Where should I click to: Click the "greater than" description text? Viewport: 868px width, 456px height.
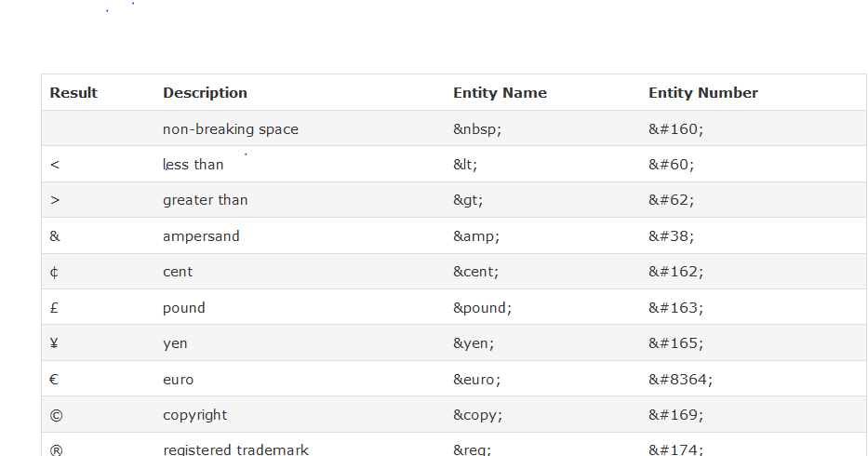coord(205,200)
